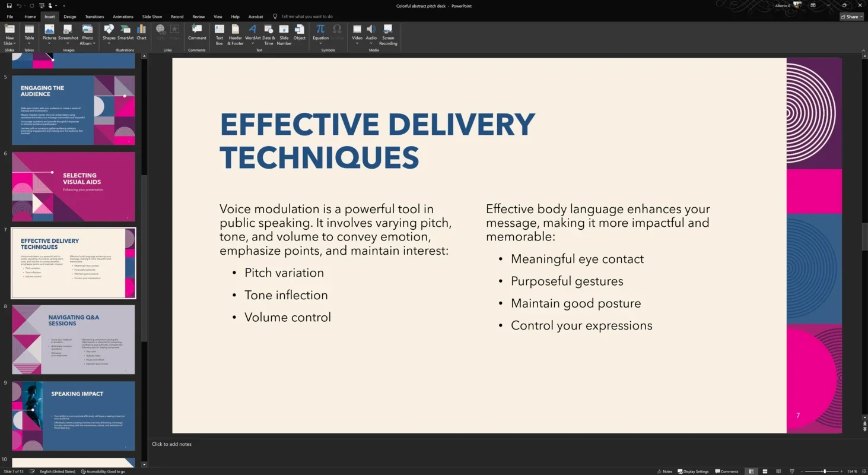868x475 pixels.
Task: Start Slide Show from status bar
Action: pos(791,471)
